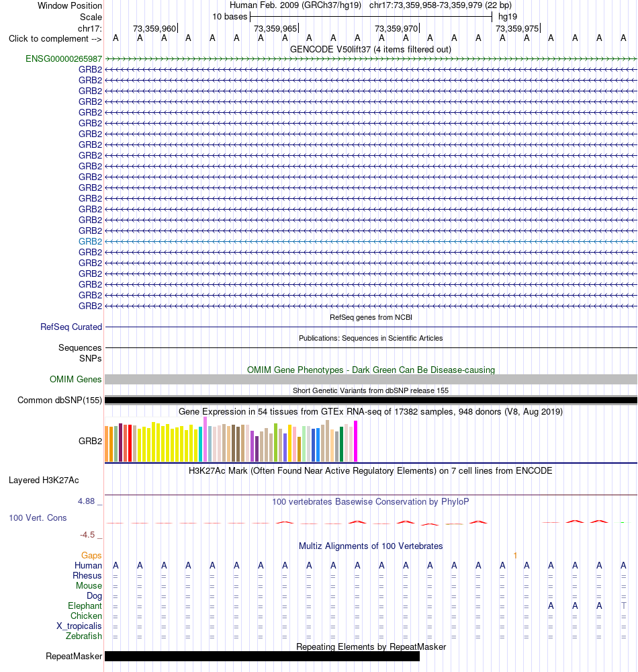
Task: Click the RepeatMasker track label
Action: tap(74, 656)
